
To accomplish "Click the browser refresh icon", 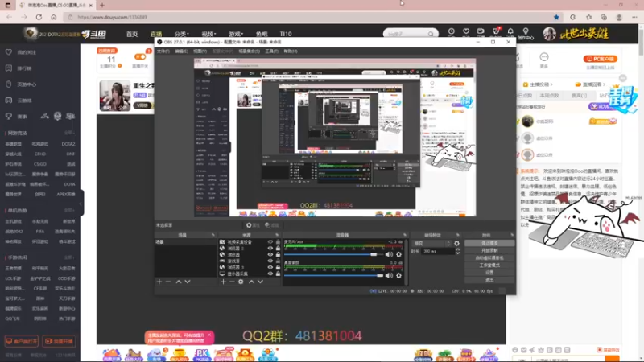I will pos(39,17).
